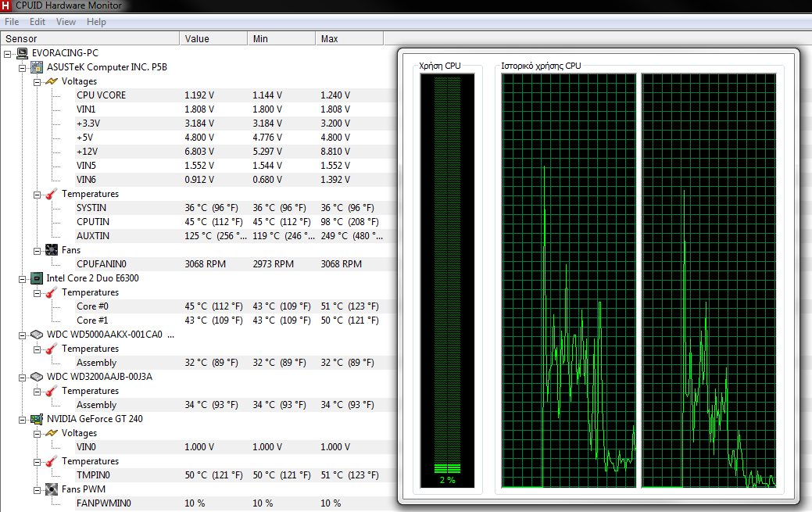Viewport: 812px width, 512px height.
Task: Select the FANPWMIN0 row
Action: (x=235, y=503)
